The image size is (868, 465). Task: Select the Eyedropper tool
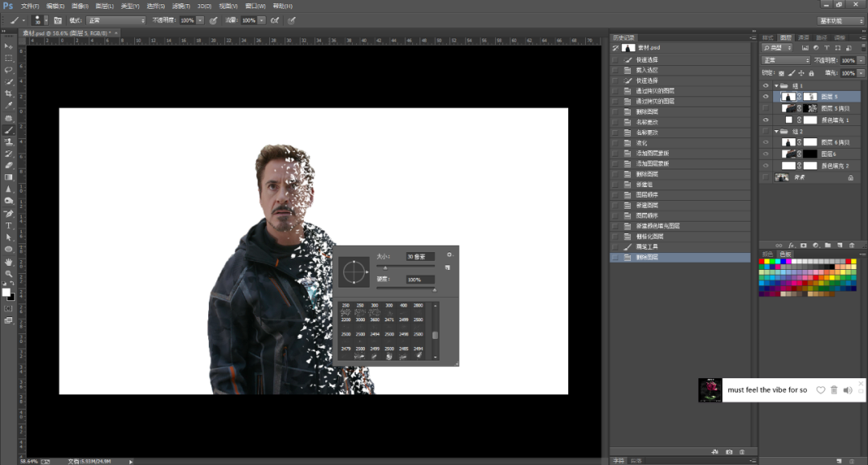8,105
